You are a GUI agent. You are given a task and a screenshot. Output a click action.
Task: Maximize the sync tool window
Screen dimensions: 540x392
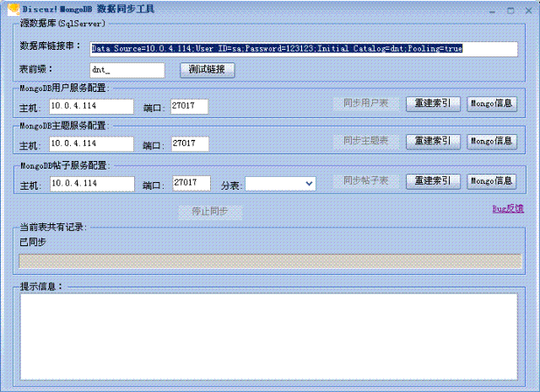coord(510,11)
